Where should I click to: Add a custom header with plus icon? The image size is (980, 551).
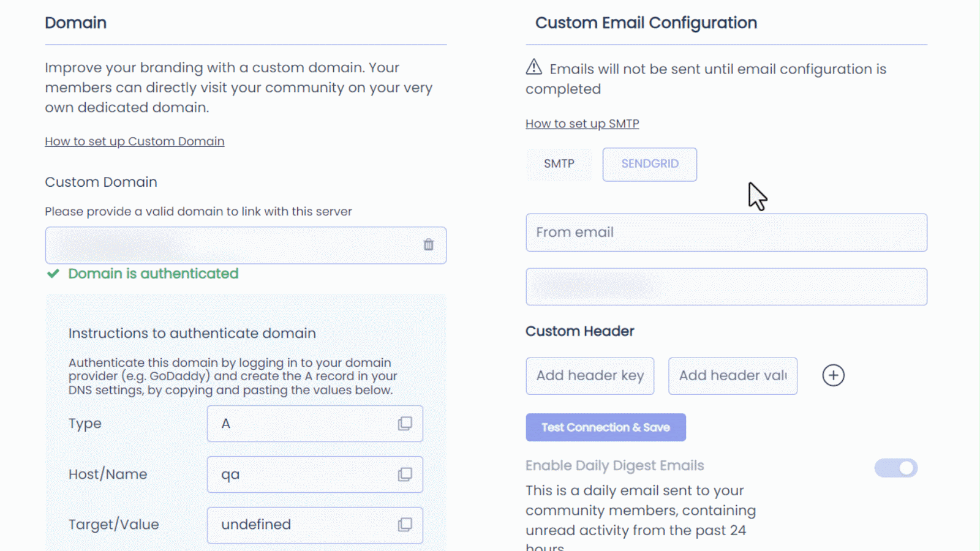tap(833, 375)
